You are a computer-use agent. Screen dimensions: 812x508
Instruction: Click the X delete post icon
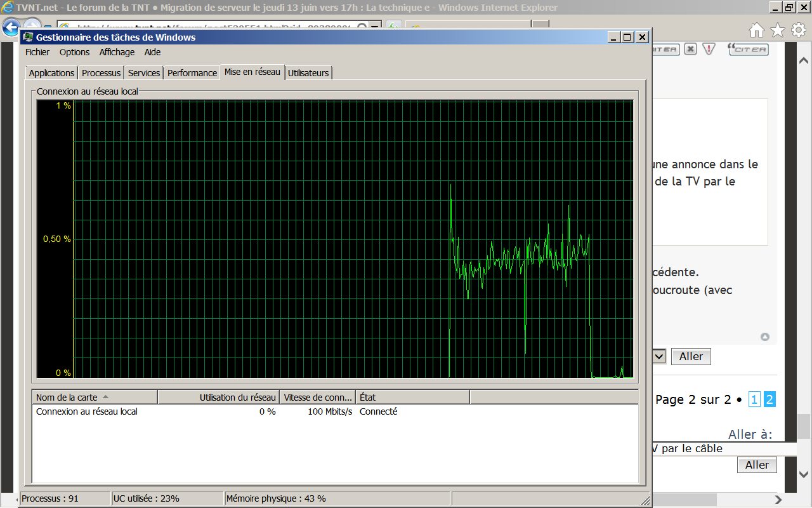(x=690, y=49)
